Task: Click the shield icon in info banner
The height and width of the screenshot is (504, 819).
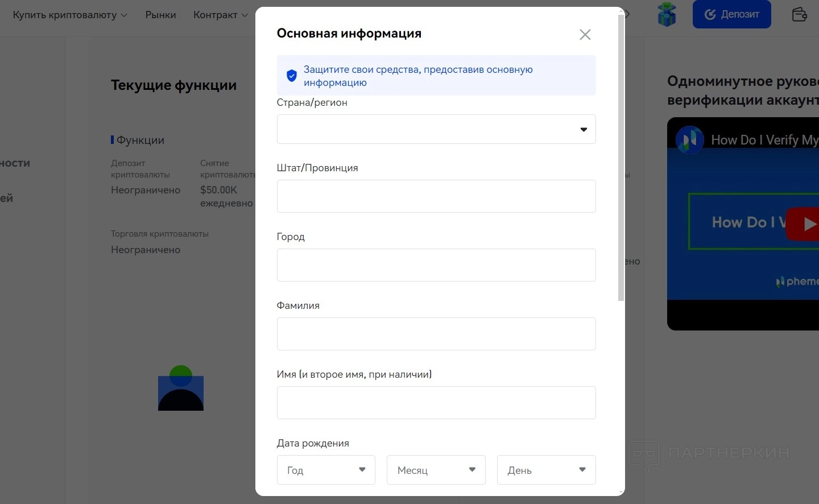Action: (x=292, y=76)
